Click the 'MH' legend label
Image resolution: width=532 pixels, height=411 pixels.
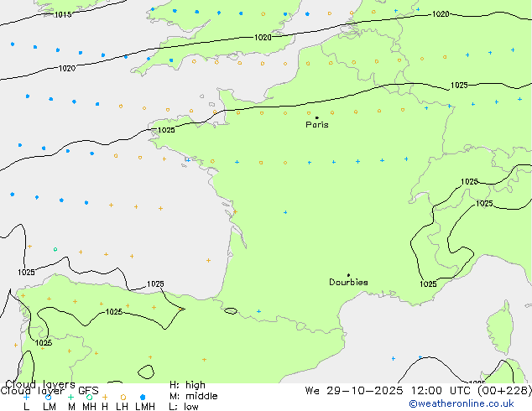pos(89,406)
